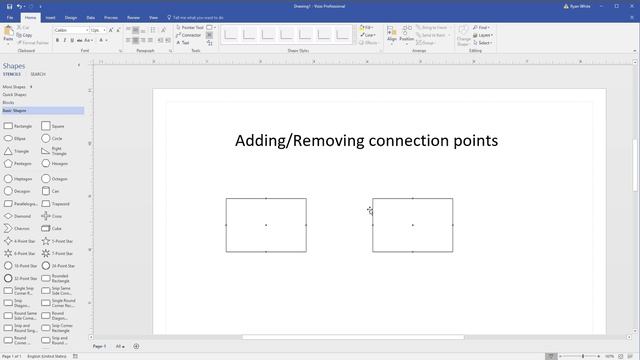Pick the Trapezoid shape from the stencil
This screenshot has height=360, width=640.
(56, 204)
